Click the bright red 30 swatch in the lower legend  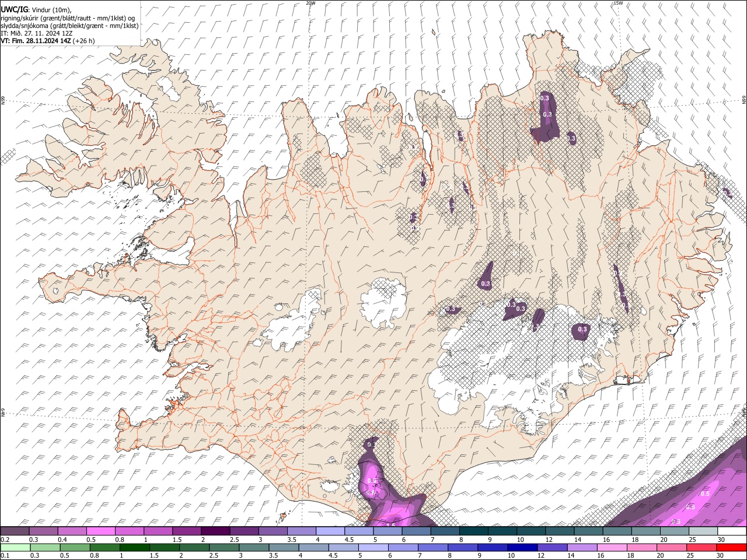pos(731,547)
